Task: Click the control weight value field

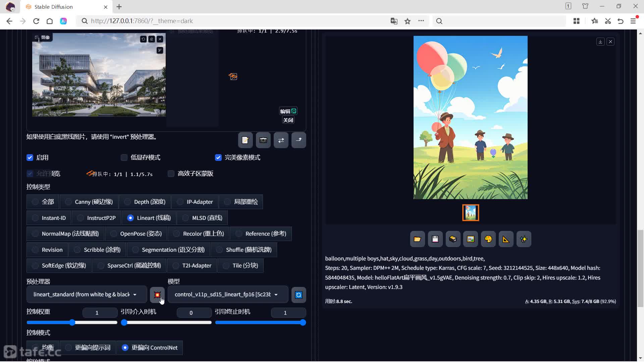Action: coord(100,313)
